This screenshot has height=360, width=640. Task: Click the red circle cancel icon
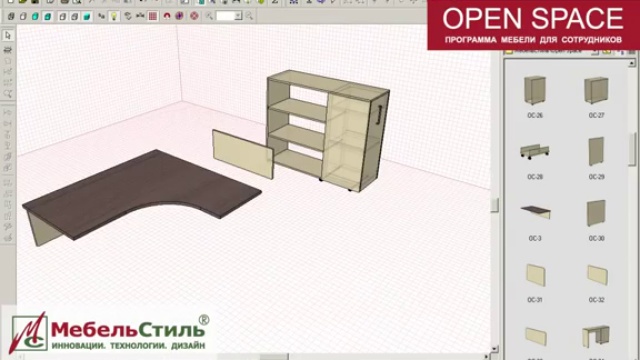click(194, 16)
